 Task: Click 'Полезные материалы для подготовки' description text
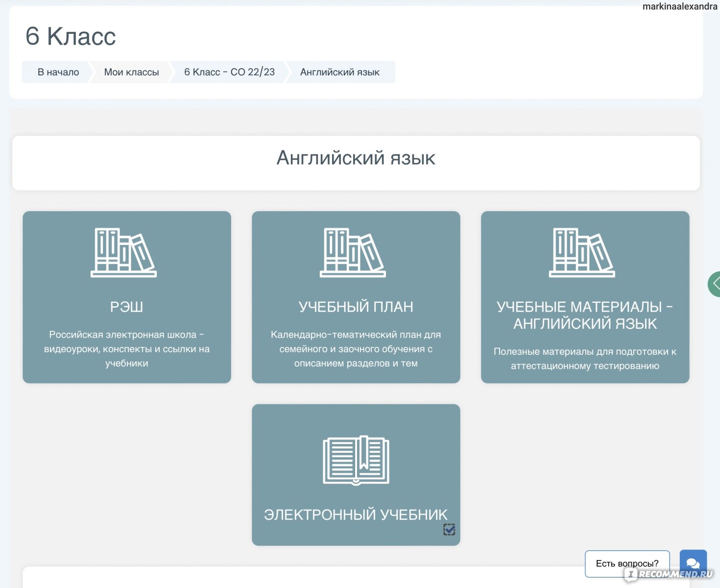[x=585, y=359]
